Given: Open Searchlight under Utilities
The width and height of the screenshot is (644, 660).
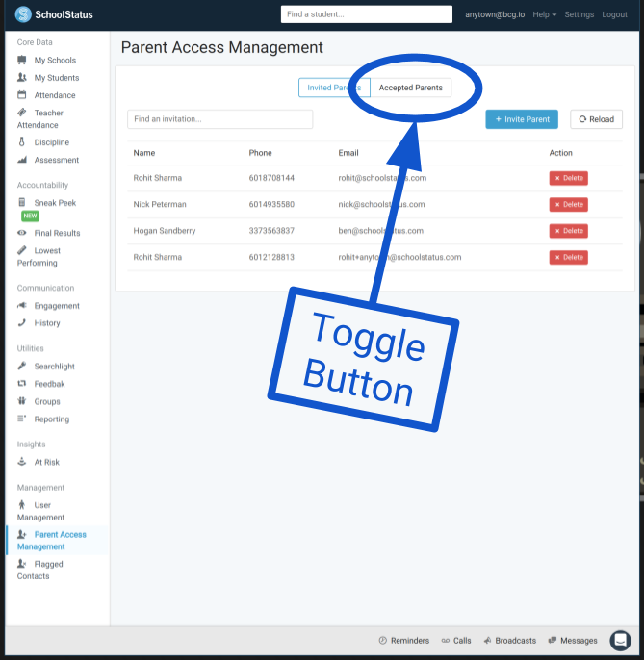Looking at the screenshot, I should pos(54,367).
